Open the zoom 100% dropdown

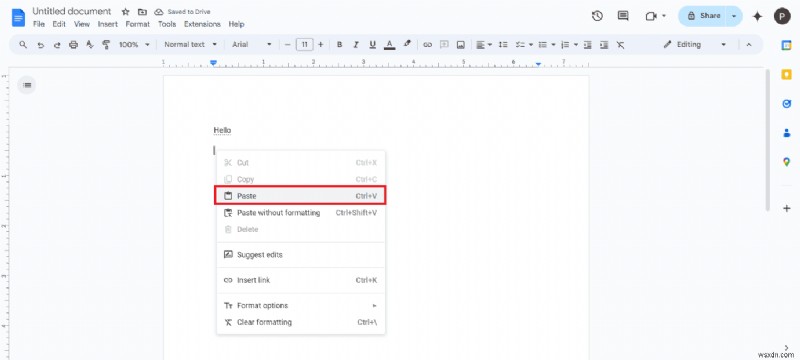pyautogui.click(x=134, y=45)
